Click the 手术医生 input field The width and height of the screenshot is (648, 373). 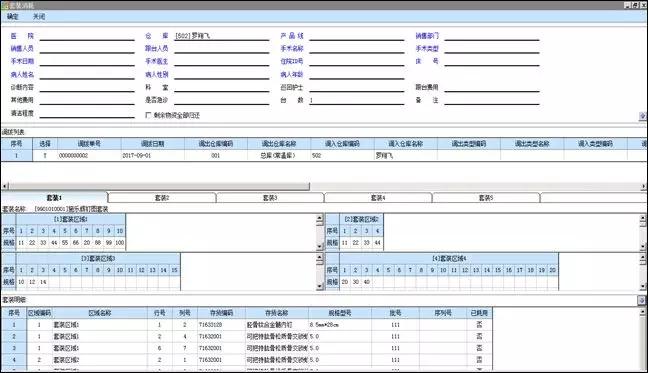[x=222, y=61]
